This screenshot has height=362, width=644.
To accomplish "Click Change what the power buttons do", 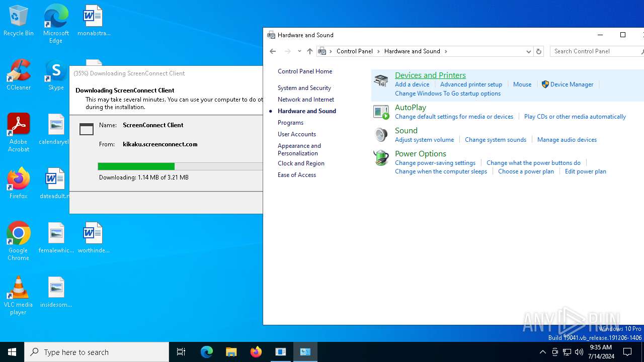I will click(x=533, y=163).
